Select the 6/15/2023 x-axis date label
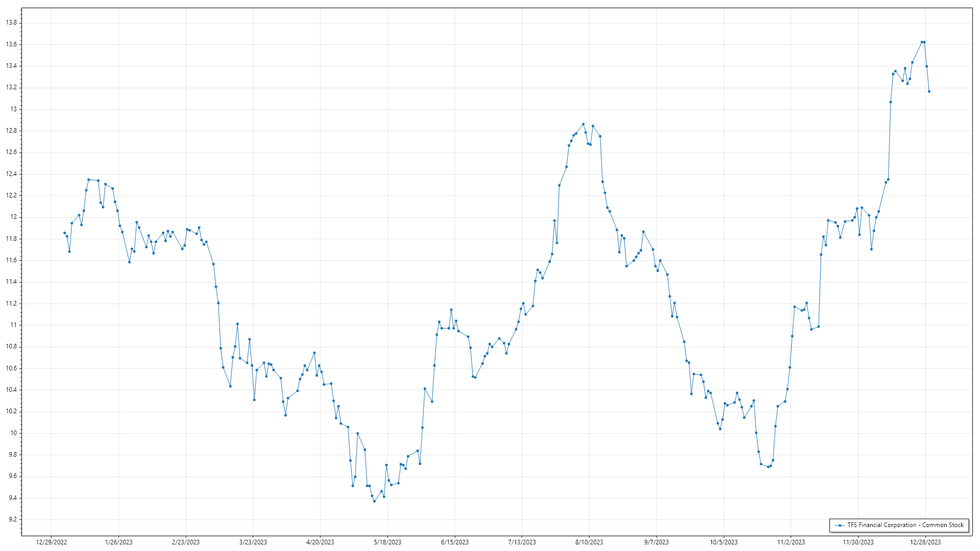The height and width of the screenshot is (551, 980). tap(454, 542)
